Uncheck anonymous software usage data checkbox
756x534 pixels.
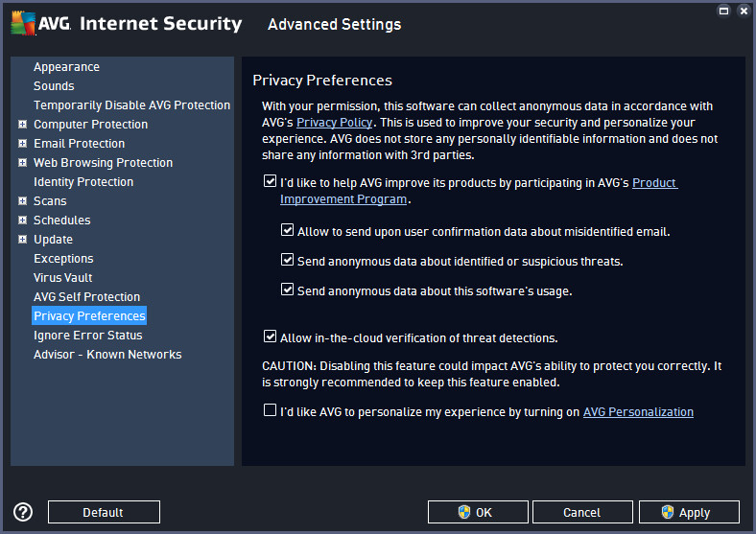288,290
